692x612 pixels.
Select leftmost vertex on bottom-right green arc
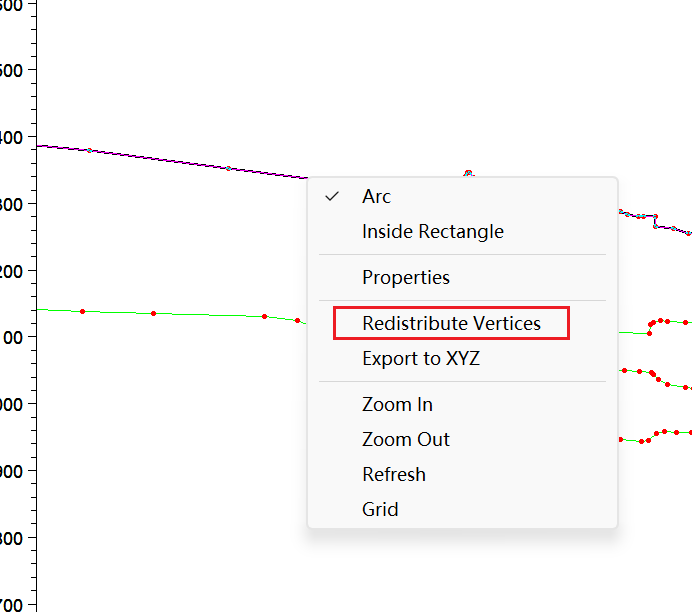pyautogui.click(x=621, y=439)
